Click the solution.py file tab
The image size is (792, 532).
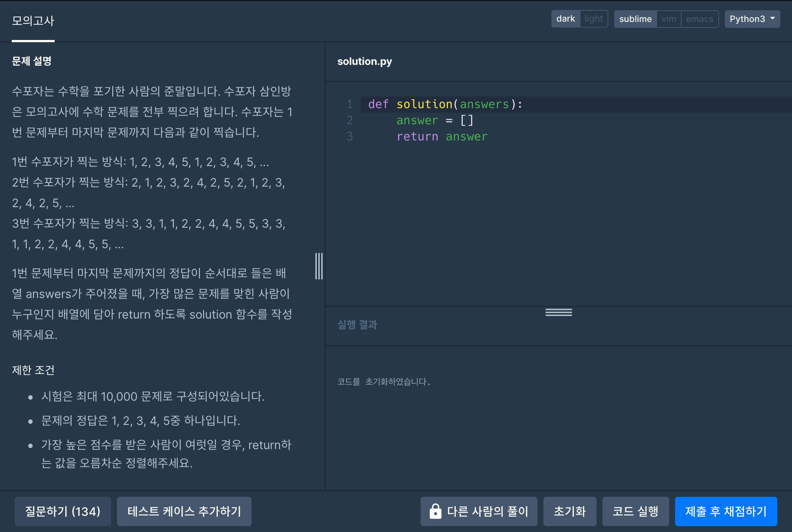pyautogui.click(x=364, y=61)
